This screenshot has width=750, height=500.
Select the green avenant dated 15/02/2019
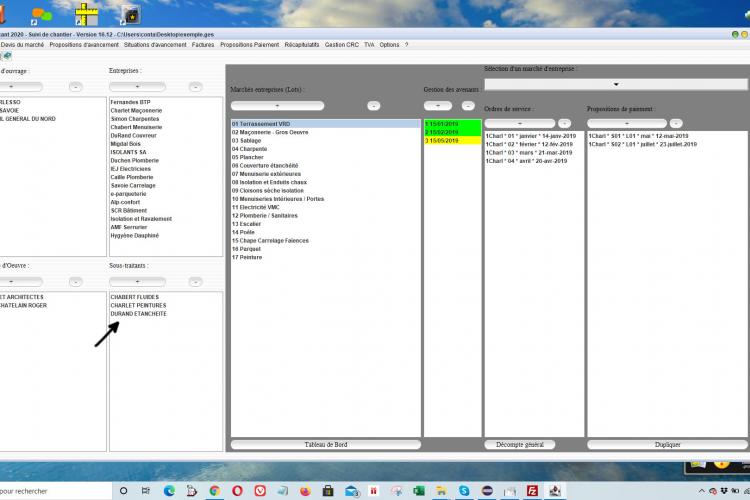coord(452,132)
